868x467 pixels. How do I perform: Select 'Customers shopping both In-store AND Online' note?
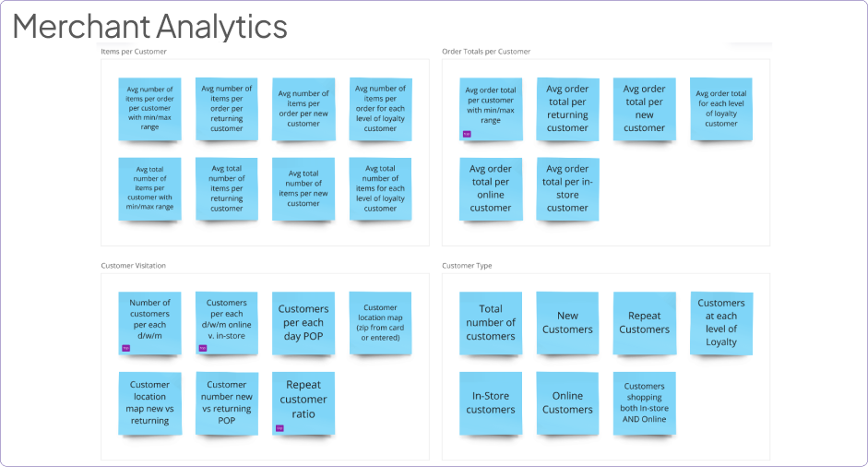tap(644, 402)
